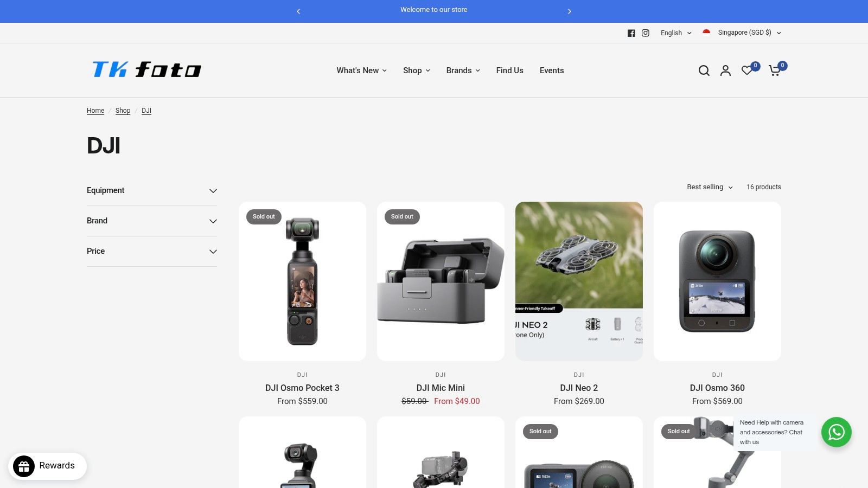Image resolution: width=868 pixels, height=488 pixels.
Task: Open the wishlist heart icon
Action: pos(748,70)
